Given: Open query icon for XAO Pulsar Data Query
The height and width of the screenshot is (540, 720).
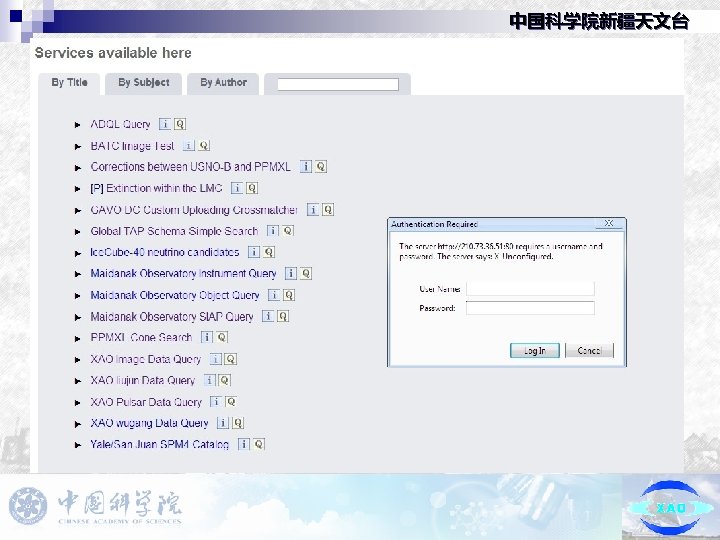Looking at the screenshot, I should tap(231, 402).
